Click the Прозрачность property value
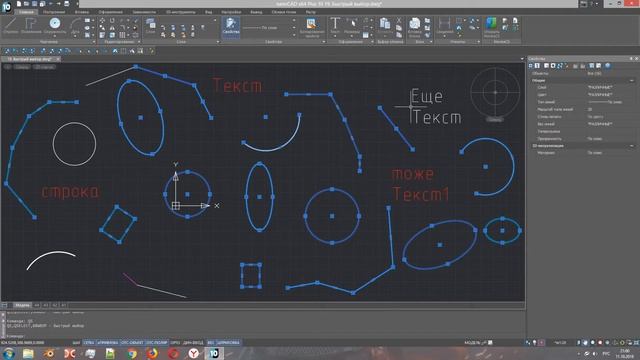The height and width of the screenshot is (360, 640). coord(610,139)
